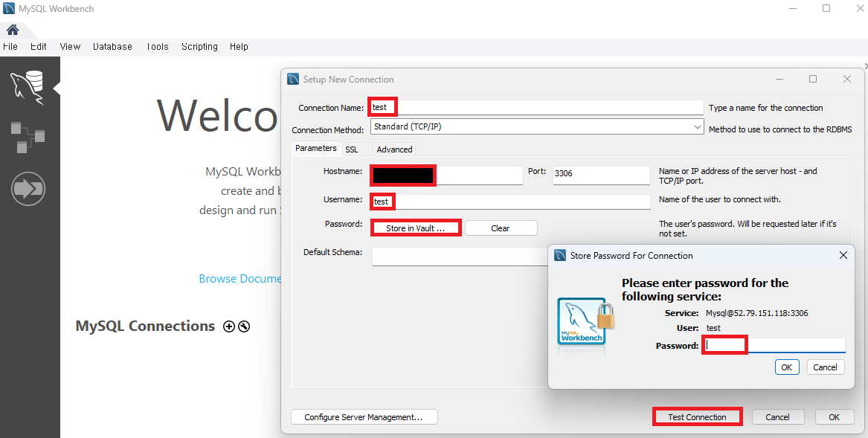Confirm Setup New Connection with OK

click(835, 417)
